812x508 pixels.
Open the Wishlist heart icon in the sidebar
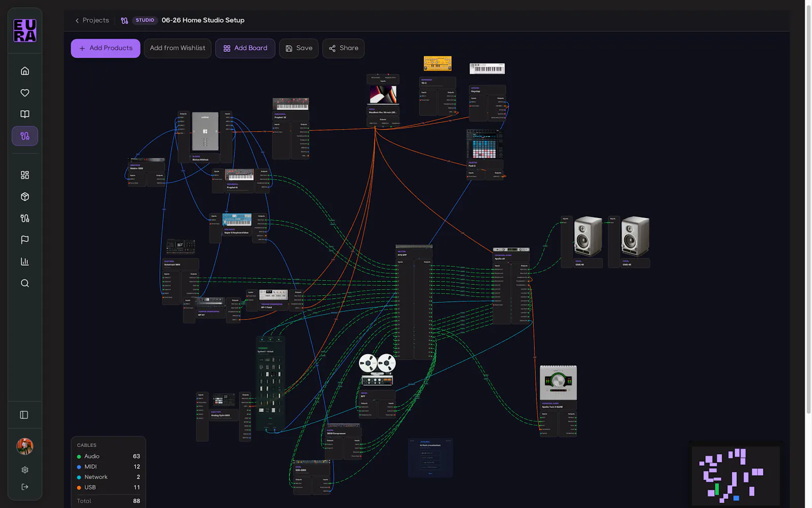[25, 92]
